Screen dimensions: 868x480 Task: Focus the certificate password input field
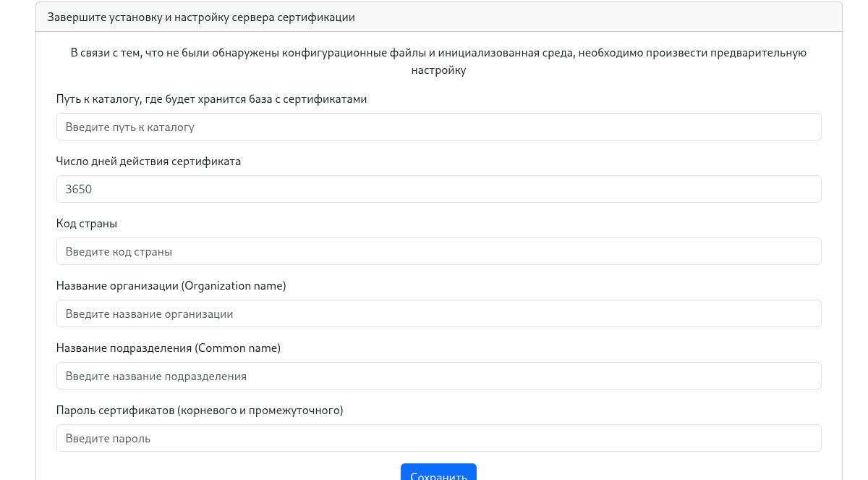pyautogui.click(x=438, y=438)
